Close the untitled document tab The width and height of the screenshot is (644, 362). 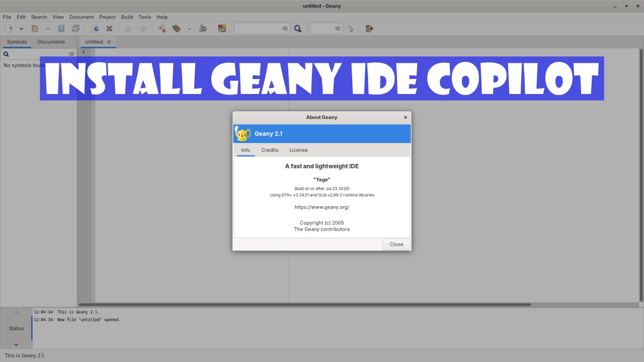click(x=109, y=42)
